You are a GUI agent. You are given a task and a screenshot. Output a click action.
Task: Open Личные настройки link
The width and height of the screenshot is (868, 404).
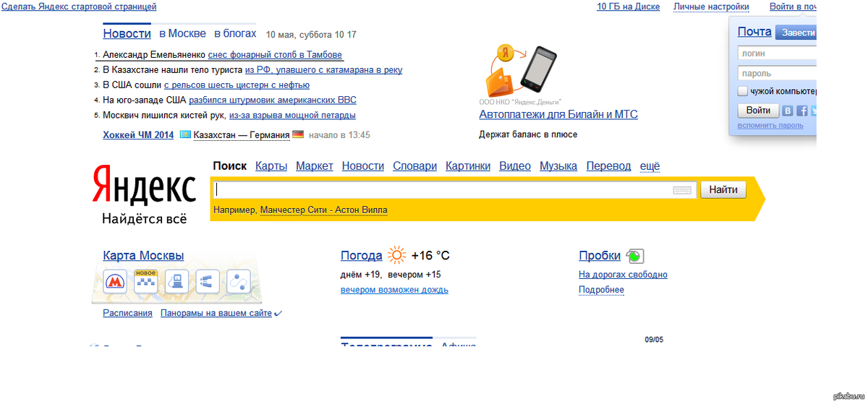coord(711,7)
